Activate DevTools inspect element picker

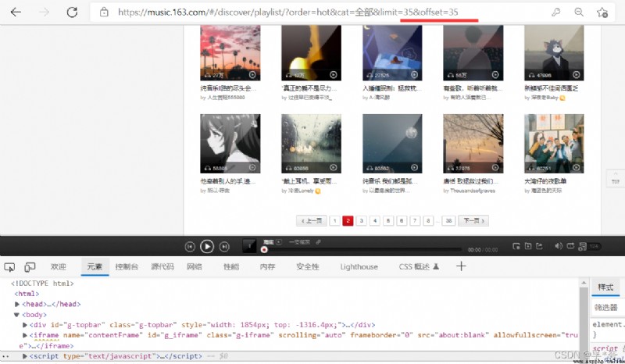(x=9, y=266)
